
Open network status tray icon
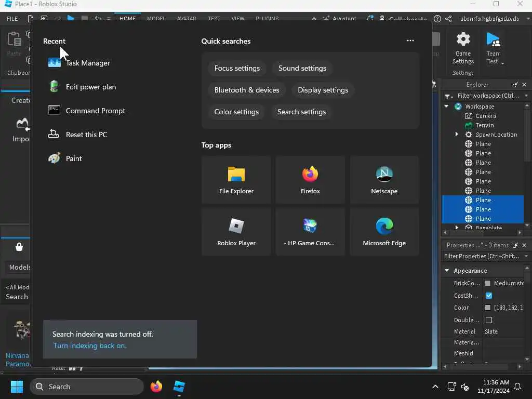451,387
